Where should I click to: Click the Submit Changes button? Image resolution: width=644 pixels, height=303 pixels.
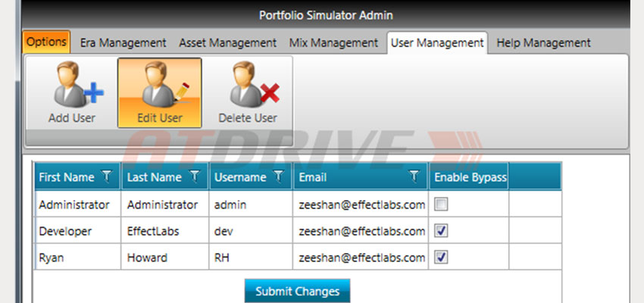click(x=297, y=291)
